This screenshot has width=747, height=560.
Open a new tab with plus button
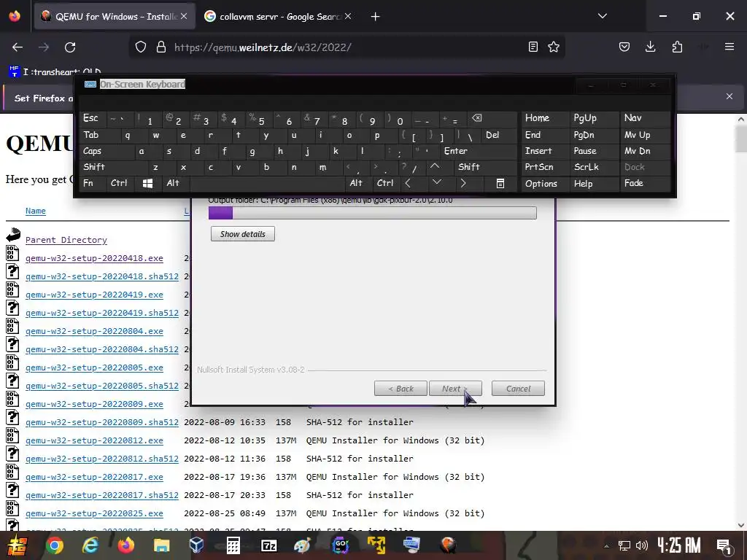click(x=376, y=17)
